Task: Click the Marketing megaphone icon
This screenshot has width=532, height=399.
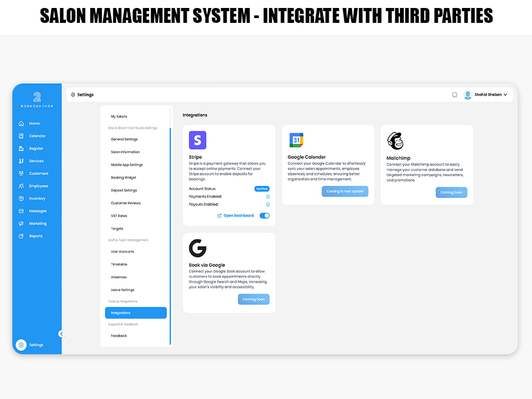Action: point(21,223)
